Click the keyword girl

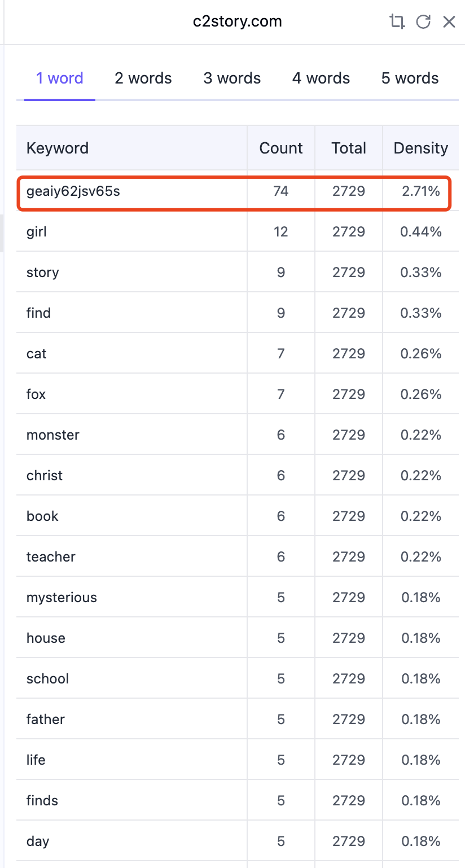click(37, 232)
